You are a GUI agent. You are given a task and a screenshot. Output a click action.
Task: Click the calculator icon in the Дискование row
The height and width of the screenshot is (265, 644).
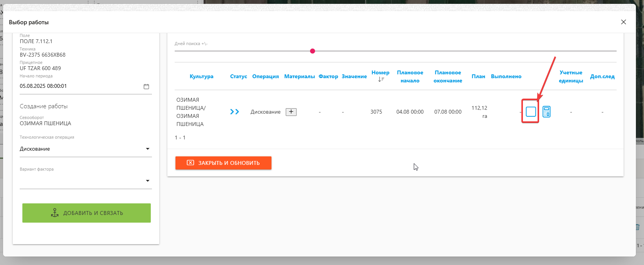point(546,112)
